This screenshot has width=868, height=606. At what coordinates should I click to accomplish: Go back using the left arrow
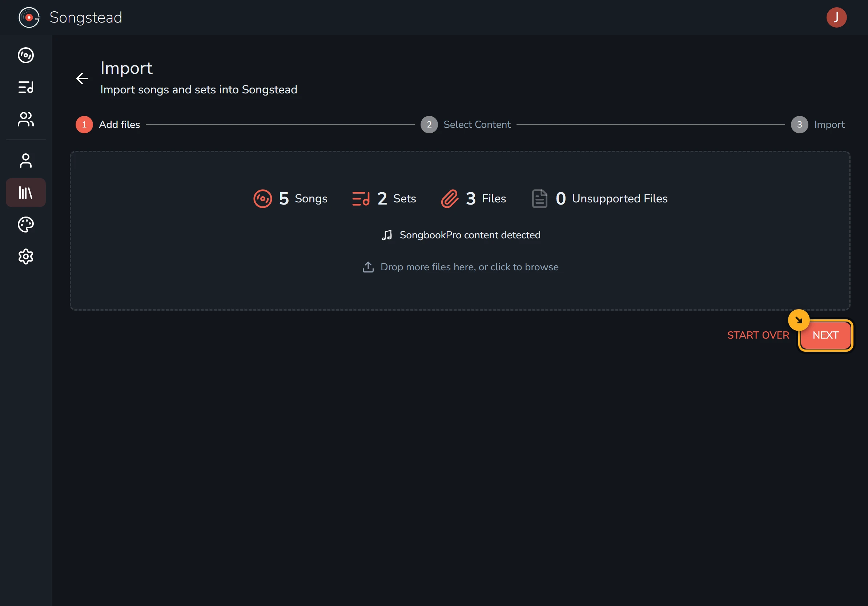(82, 78)
